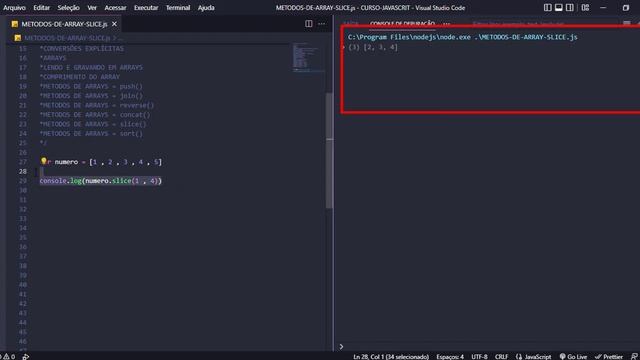Click the code minimap preview
This screenshot has width=640, height=360.
(309, 57)
